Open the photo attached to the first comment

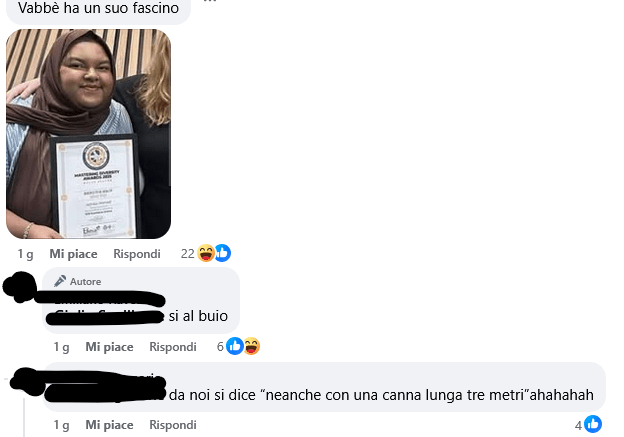88,134
